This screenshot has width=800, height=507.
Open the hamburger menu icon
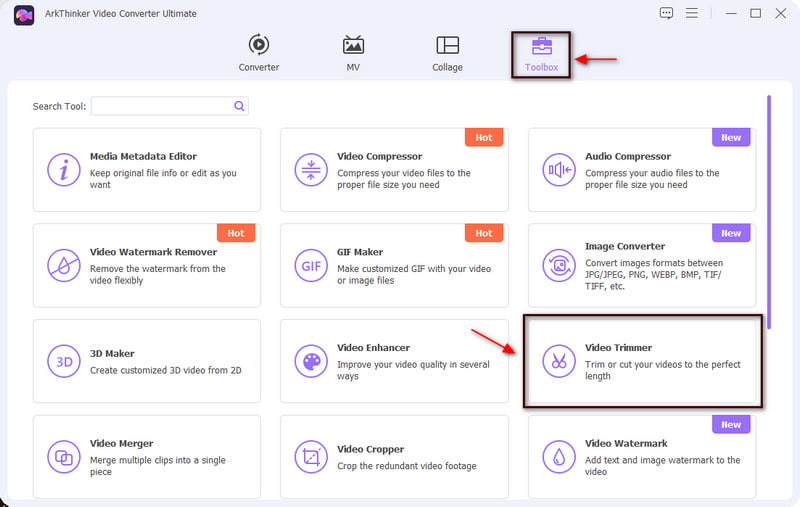point(692,13)
